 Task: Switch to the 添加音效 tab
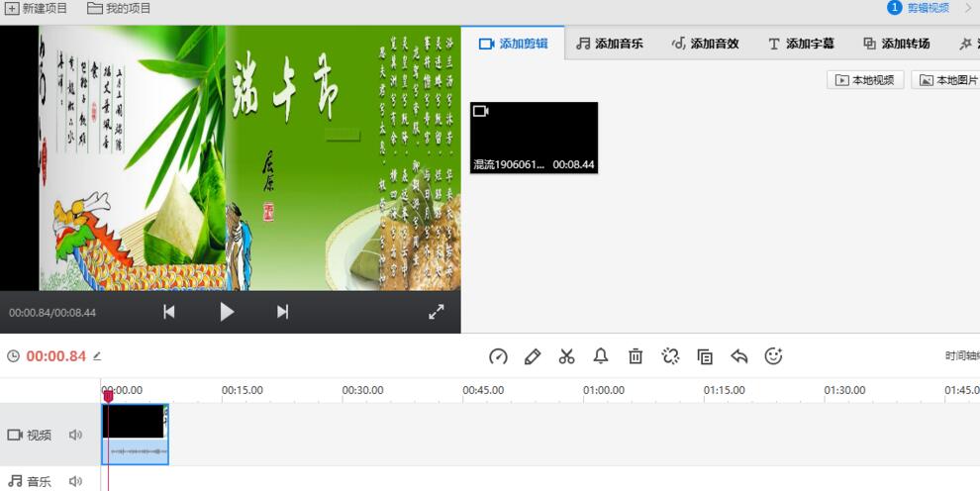click(x=705, y=44)
